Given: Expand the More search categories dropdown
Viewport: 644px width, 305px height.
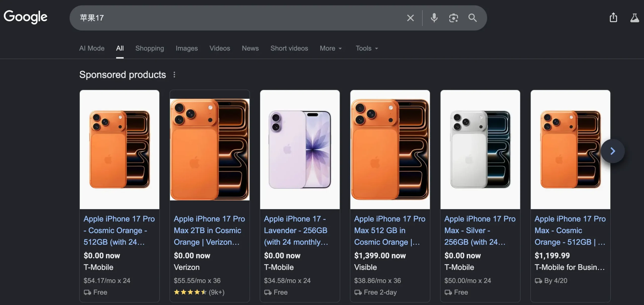Looking at the screenshot, I should 331,48.
